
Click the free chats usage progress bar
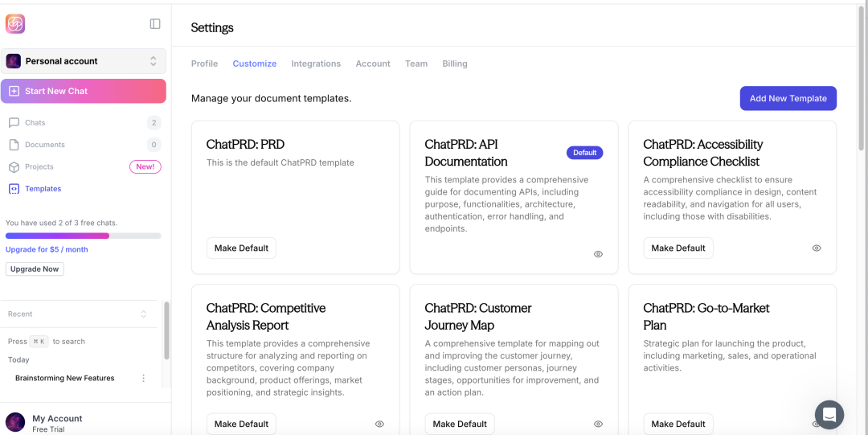pos(83,236)
